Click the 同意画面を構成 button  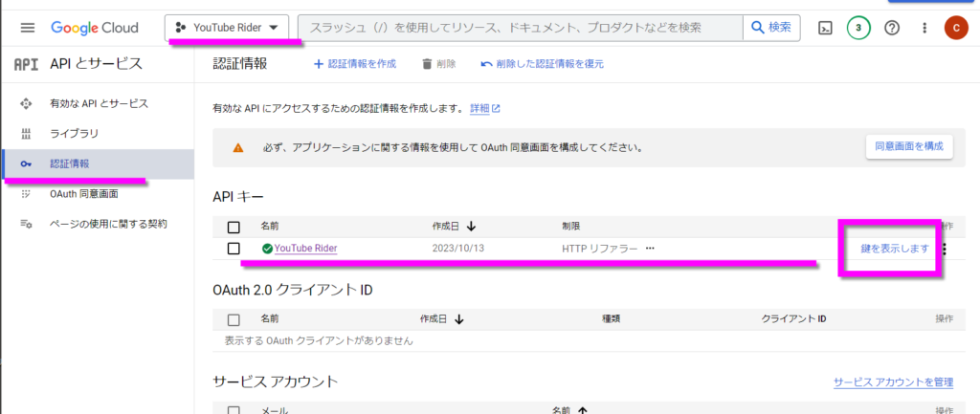tap(909, 146)
